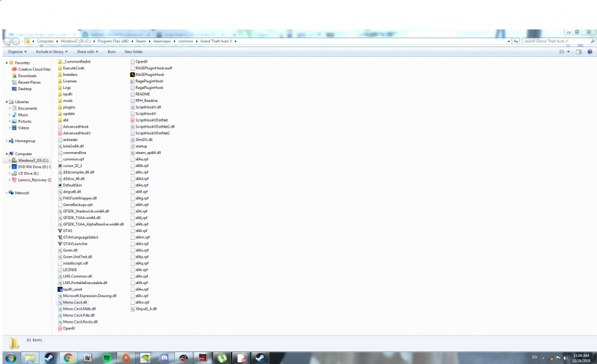Open the address bar history dropdown
Image resolution: width=597 pixels, height=364 pixels.
click(509, 41)
